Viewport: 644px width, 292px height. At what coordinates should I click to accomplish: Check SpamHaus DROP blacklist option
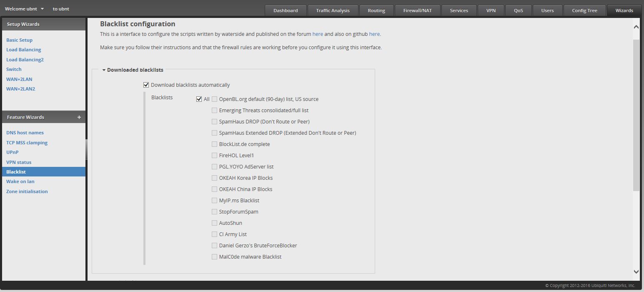point(214,122)
